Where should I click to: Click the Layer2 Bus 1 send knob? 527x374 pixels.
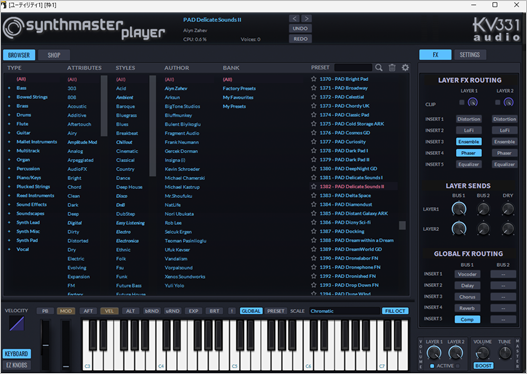tap(459, 228)
